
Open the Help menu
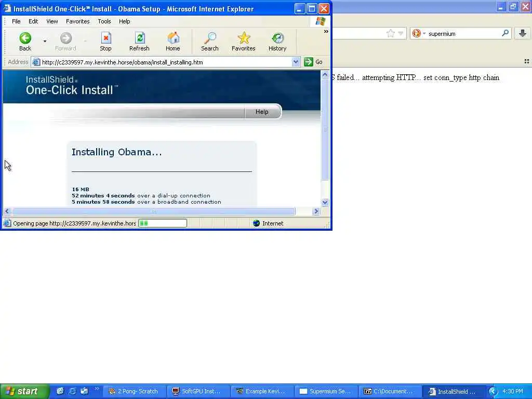pyautogui.click(x=125, y=21)
